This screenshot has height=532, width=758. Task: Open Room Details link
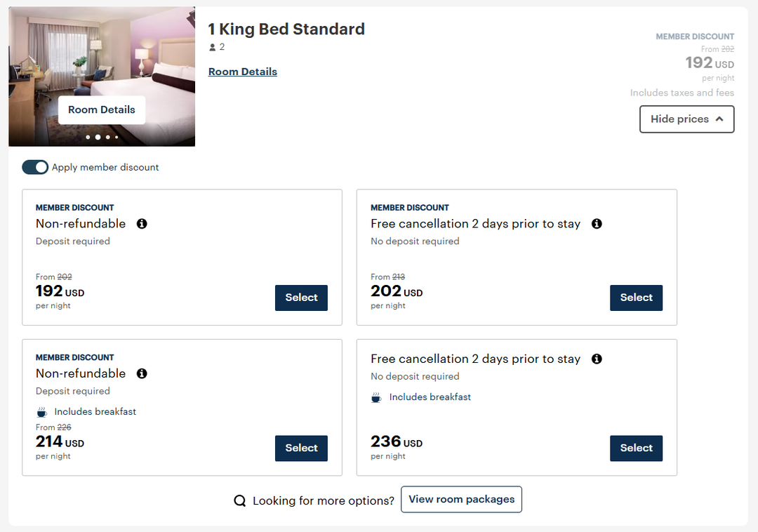(x=242, y=72)
